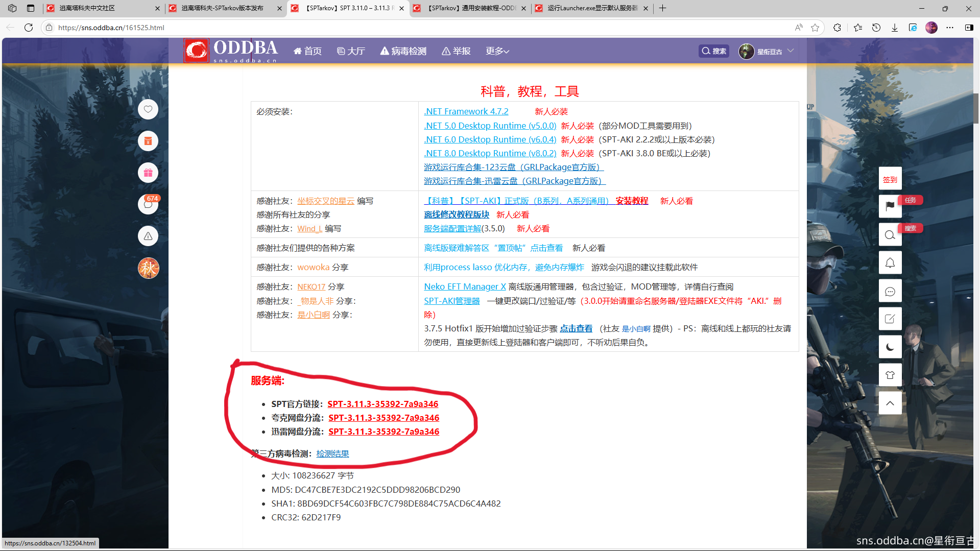Image resolution: width=980 pixels, height=551 pixels.
Task: Open the 检测结果 virus scan link
Action: coord(332,453)
